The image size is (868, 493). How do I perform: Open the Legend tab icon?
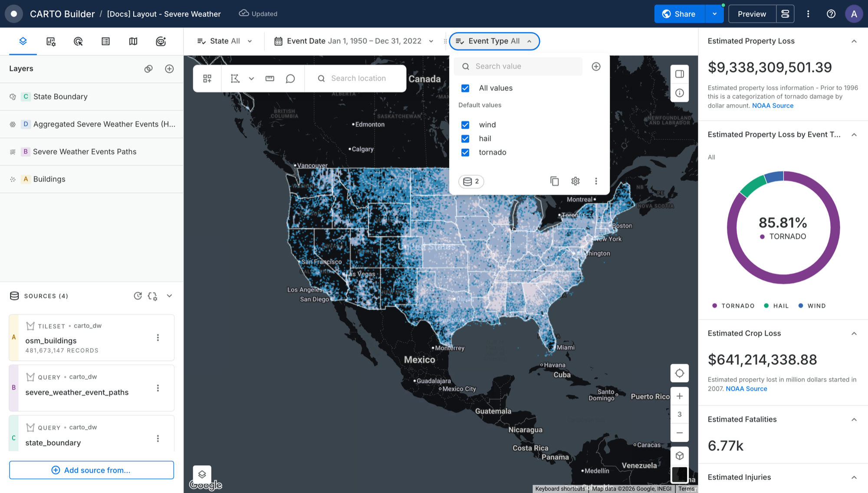(x=105, y=41)
